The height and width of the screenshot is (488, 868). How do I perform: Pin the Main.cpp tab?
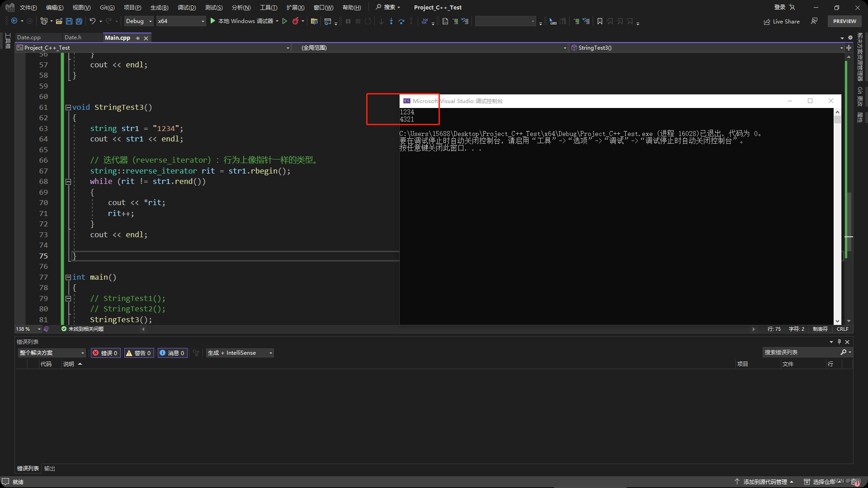click(x=138, y=38)
